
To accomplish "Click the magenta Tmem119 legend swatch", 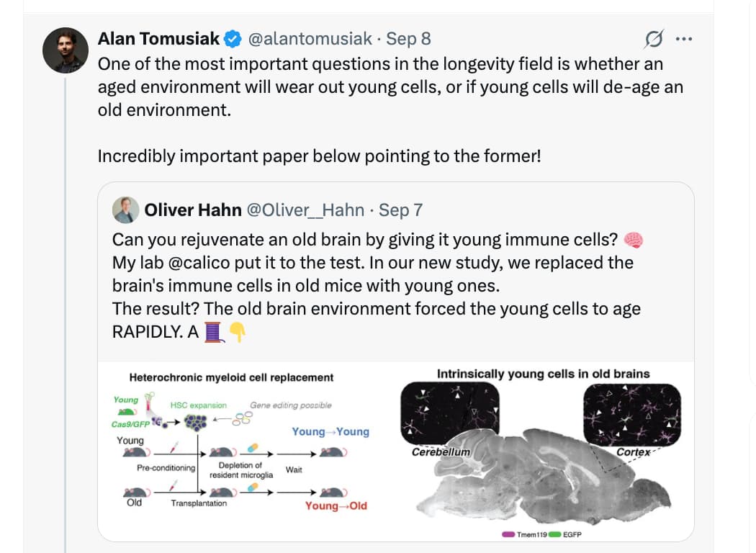I will pos(508,534).
